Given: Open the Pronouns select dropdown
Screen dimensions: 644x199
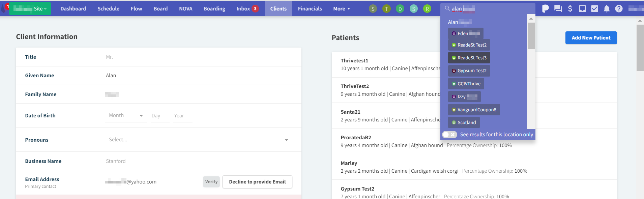Looking at the screenshot, I should tap(198, 140).
